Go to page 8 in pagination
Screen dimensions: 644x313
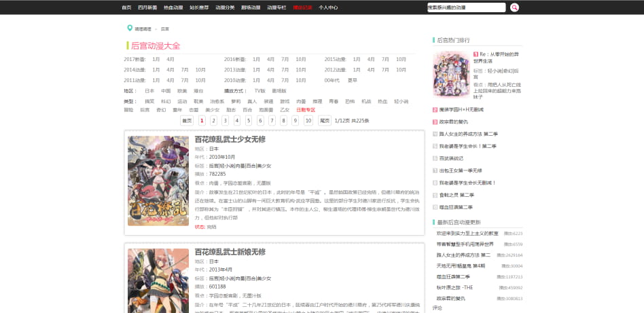pyautogui.click(x=283, y=120)
